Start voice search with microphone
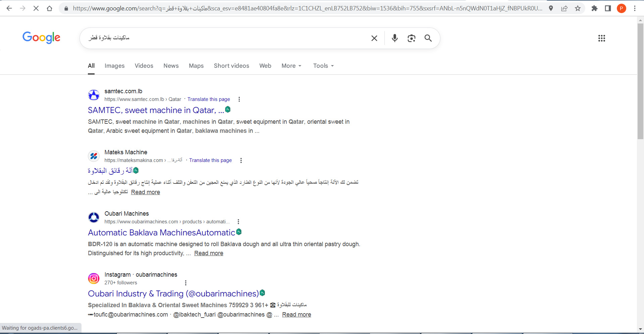644x334 pixels. [x=395, y=38]
